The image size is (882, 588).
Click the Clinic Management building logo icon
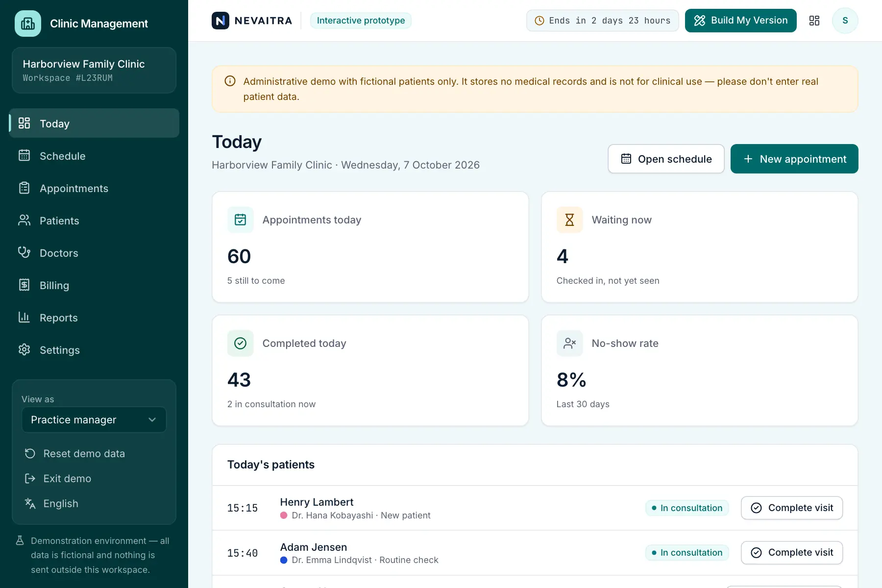pos(28,24)
